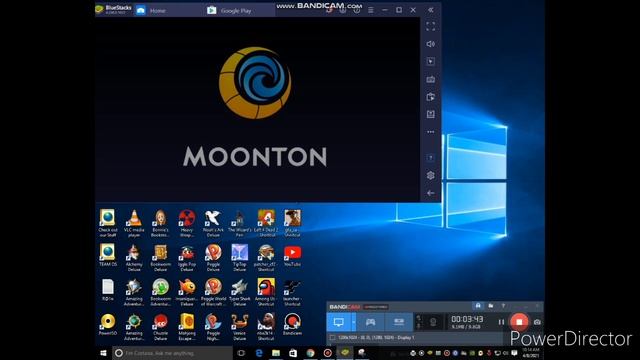Select VLC media player desktop icon

click(x=134, y=223)
